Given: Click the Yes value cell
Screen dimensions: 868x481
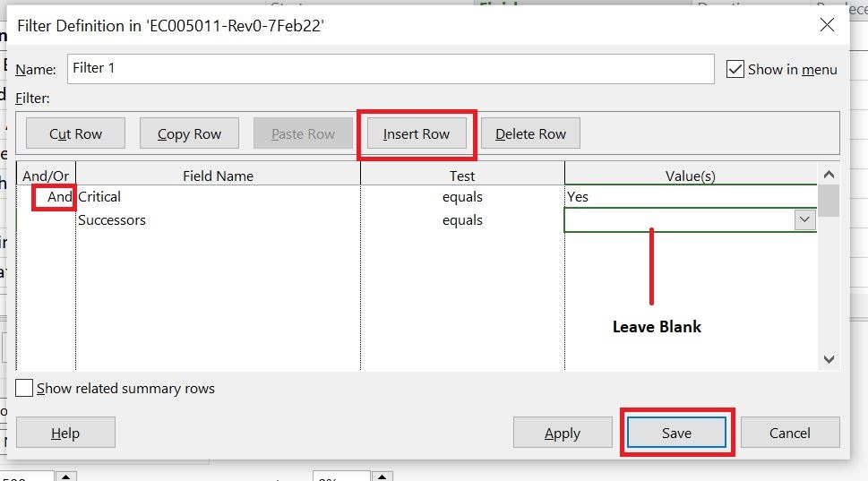Looking at the screenshot, I should click(691, 196).
